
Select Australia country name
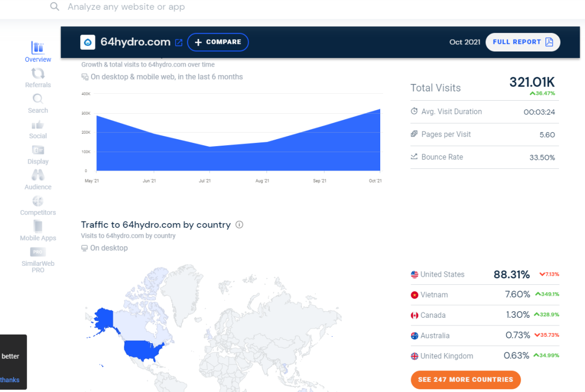tap(435, 336)
